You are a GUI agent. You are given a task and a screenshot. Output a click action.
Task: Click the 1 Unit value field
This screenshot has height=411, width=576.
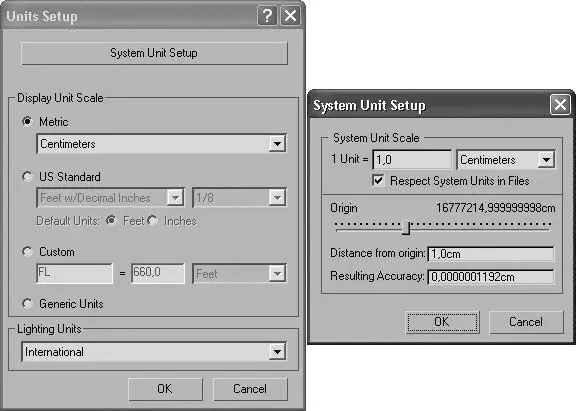click(x=412, y=160)
